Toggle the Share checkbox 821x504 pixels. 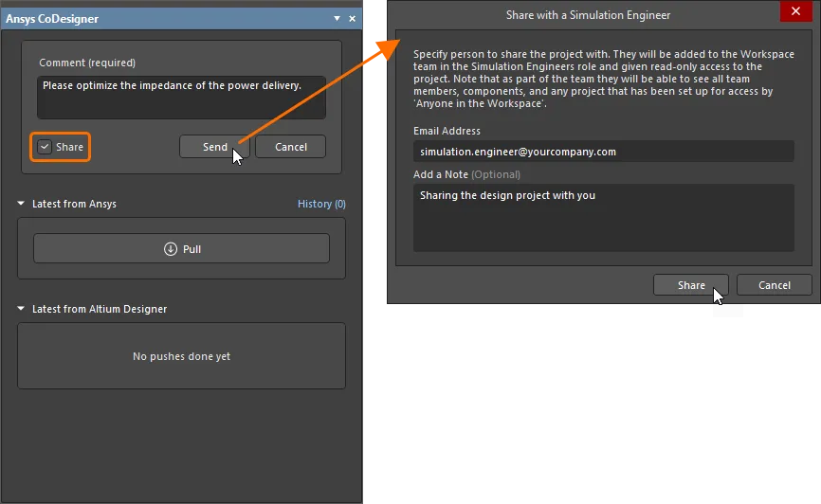pos(45,147)
